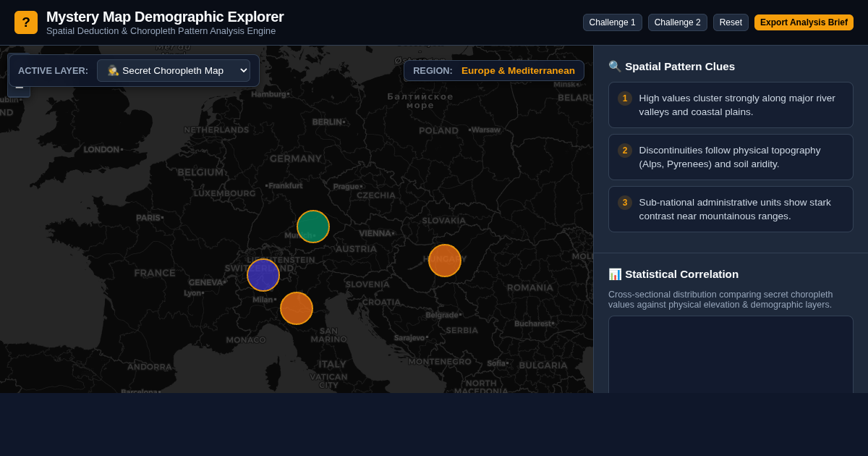Select the orange circle marker over Hungary

click(x=445, y=261)
